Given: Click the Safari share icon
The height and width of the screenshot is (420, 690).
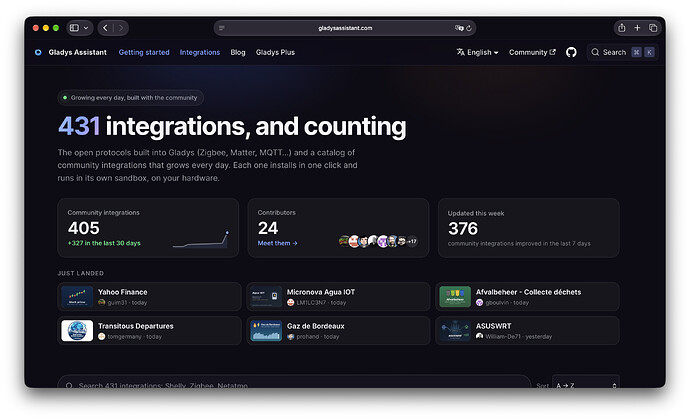Looking at the screenshot, I should 622,28.
